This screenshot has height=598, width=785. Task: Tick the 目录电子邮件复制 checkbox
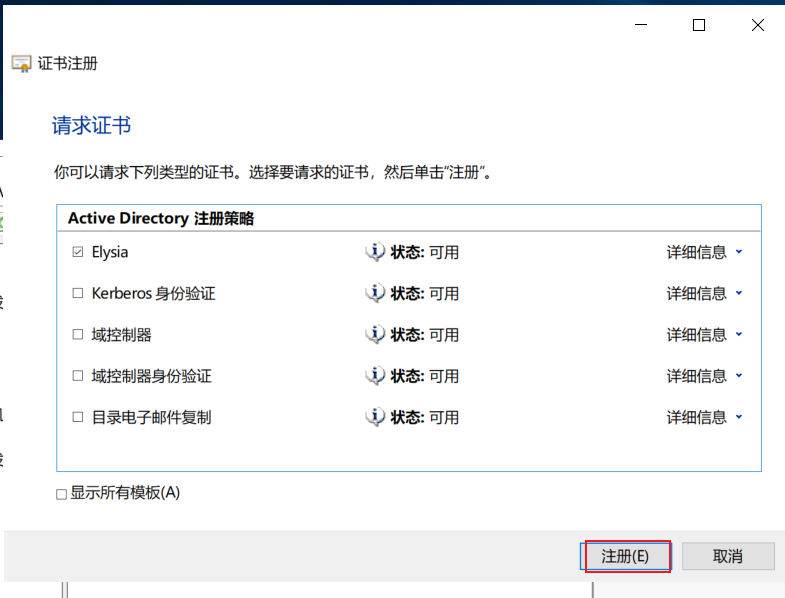pos(78,417)
